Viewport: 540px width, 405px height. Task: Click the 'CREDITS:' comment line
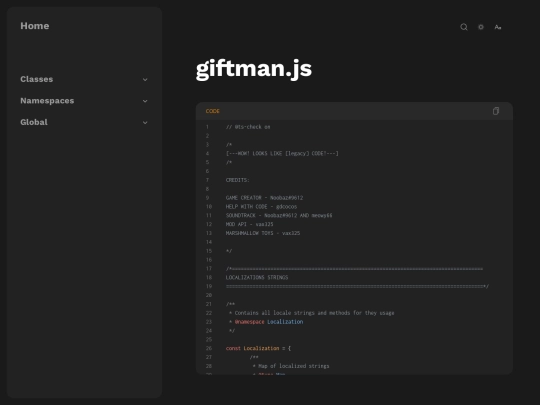tap(237, 180)
